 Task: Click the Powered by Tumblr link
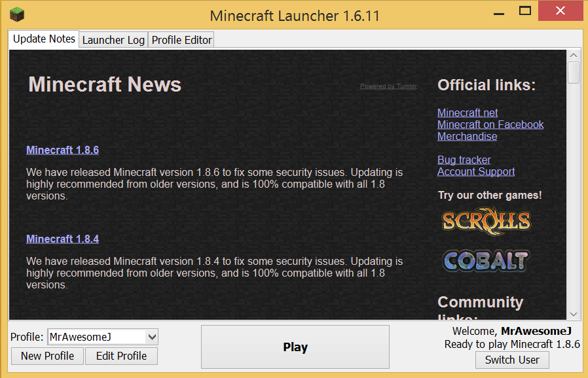point(388,86)
